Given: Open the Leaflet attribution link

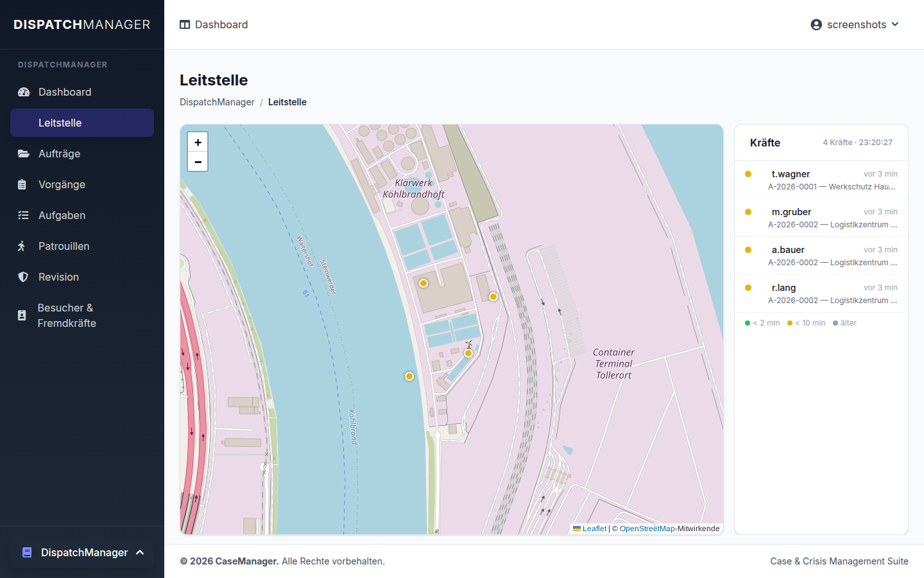Looking at the screenshot, I should [594, 529].
